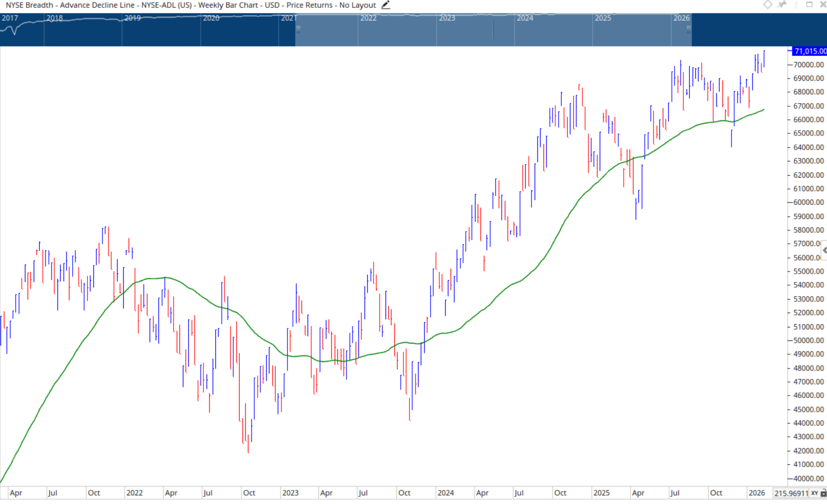
Task: Click the lock icon in the bottom-right corner
Action: coord(823,493)
